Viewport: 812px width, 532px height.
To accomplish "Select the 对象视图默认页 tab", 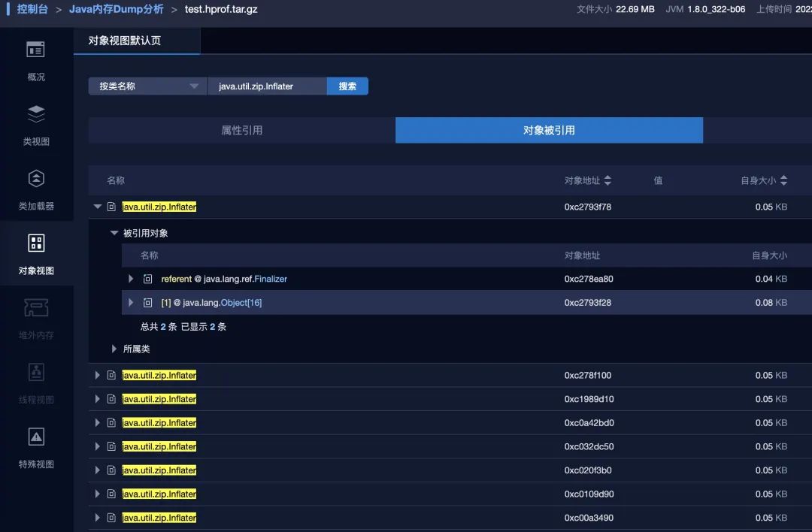I will point(137,41).
